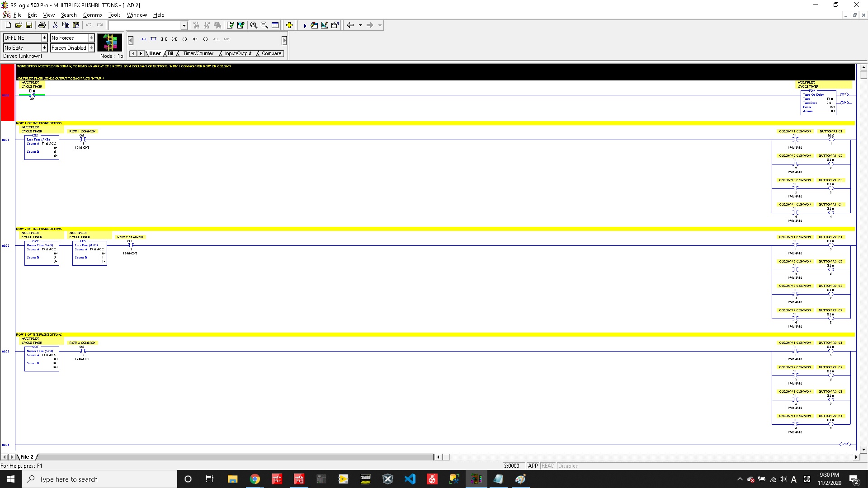Image resolution: width=868 pixels, height=488 pixels.
Task: Copy the selected instruction
Action: [x=66, y=25]
